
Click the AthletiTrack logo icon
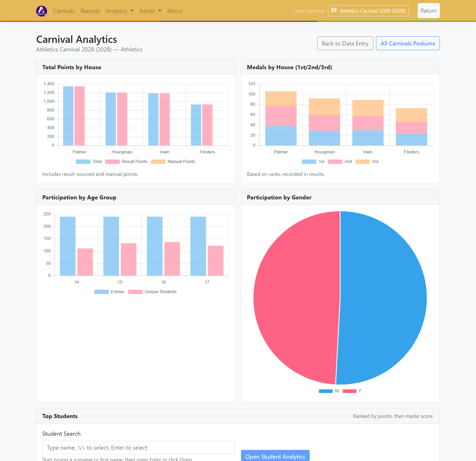click(41, 11)
